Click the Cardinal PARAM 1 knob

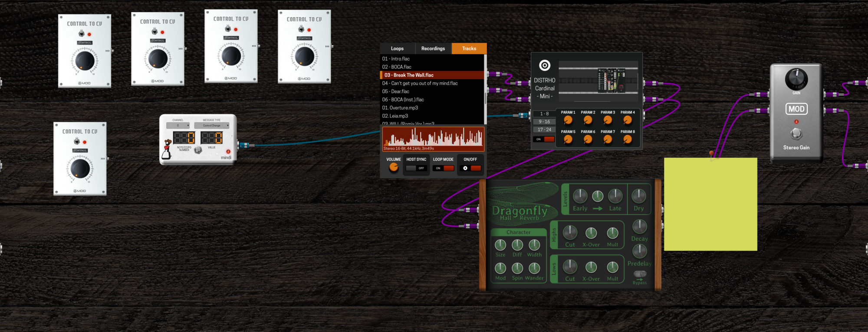pyautogui.click(x=568, y=120)
